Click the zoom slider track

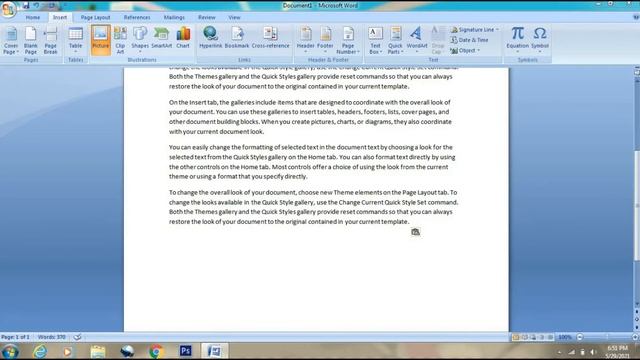607,337
